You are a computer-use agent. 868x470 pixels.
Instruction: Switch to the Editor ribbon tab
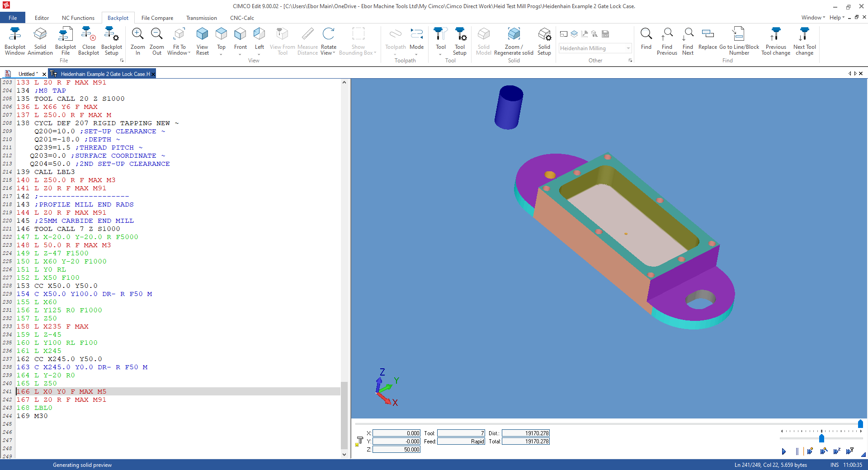click(42, 18)
